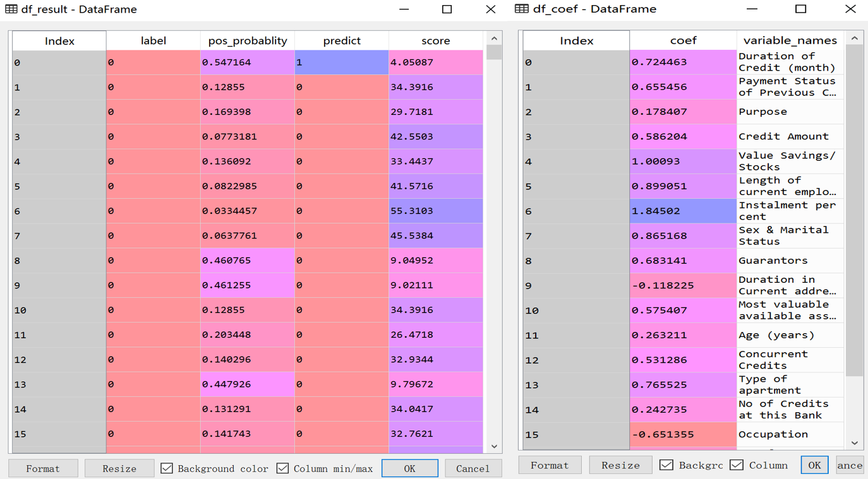Select predict cell with value 1
The image size is (868, 479).
tap(342, 62)
